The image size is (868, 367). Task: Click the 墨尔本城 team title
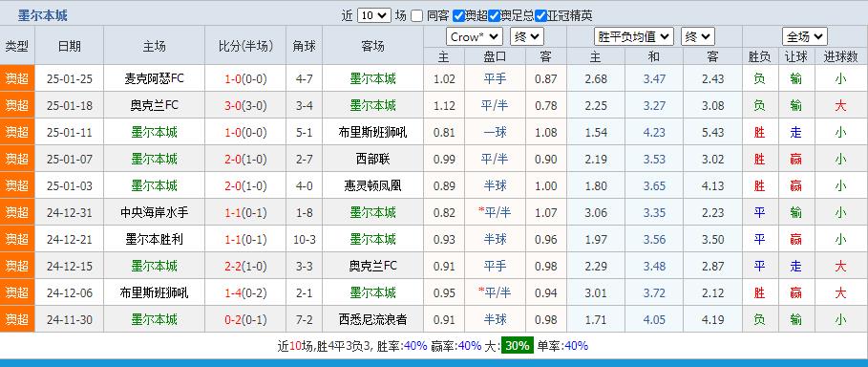pyautogui.click(x=43, y=15)
